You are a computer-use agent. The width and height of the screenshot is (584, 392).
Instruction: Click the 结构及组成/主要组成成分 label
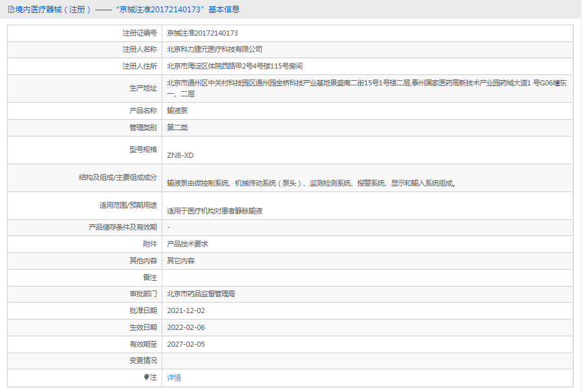pyautogui.click(x=118, y=177)
